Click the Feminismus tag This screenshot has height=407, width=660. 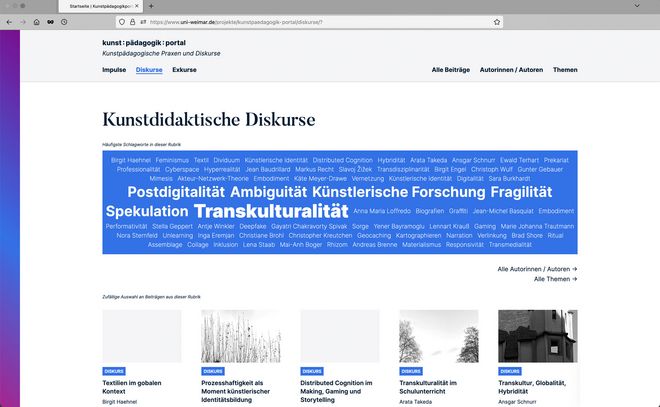(x=172, y=160)
